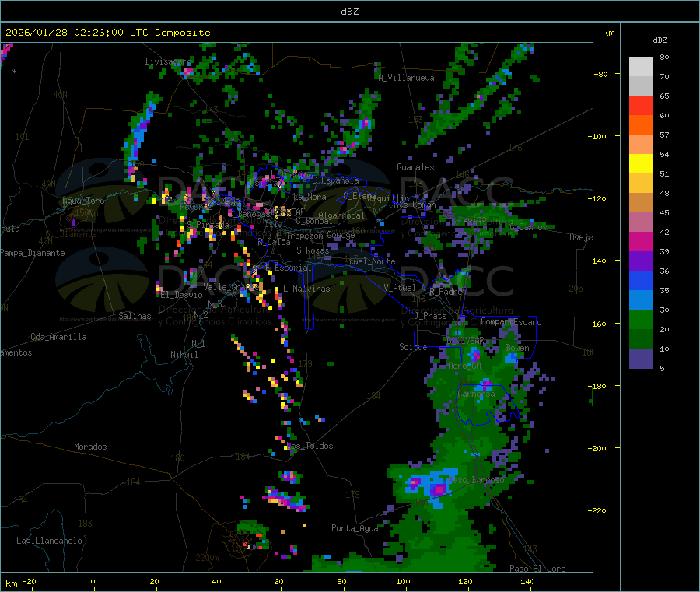Click the magenta storm cell near Paso_Barroso
Screen dimensions: 700x592
tap(438, 489)
